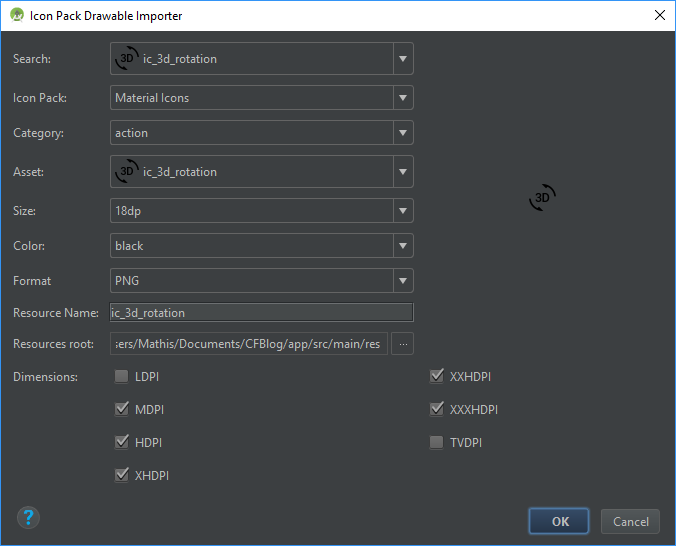676x546 pixels.
Task: Expand the Category dropdown arrow
Action: tap(403, 133)
